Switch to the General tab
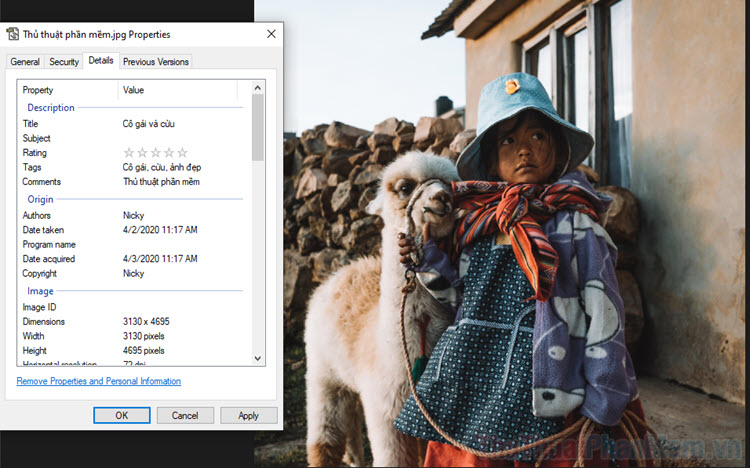 pos(25,62)
